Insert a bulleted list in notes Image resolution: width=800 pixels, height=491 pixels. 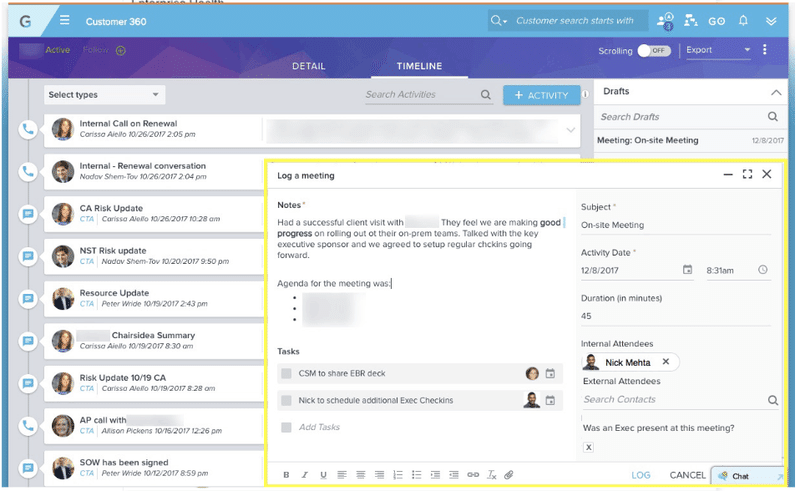(x=416, y=475)
